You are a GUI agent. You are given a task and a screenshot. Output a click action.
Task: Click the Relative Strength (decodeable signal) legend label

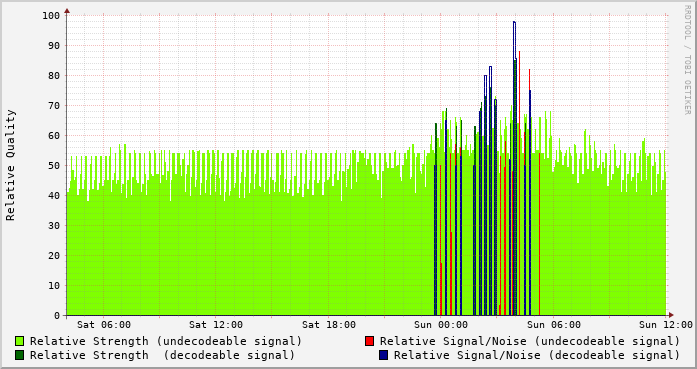163,355
